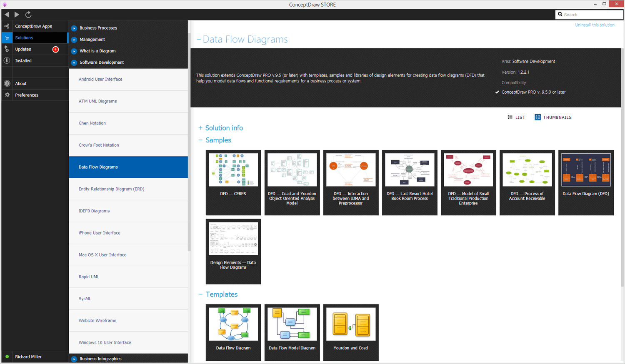
Task: Collapse the Samples section
Action: [x=200, y=140]
